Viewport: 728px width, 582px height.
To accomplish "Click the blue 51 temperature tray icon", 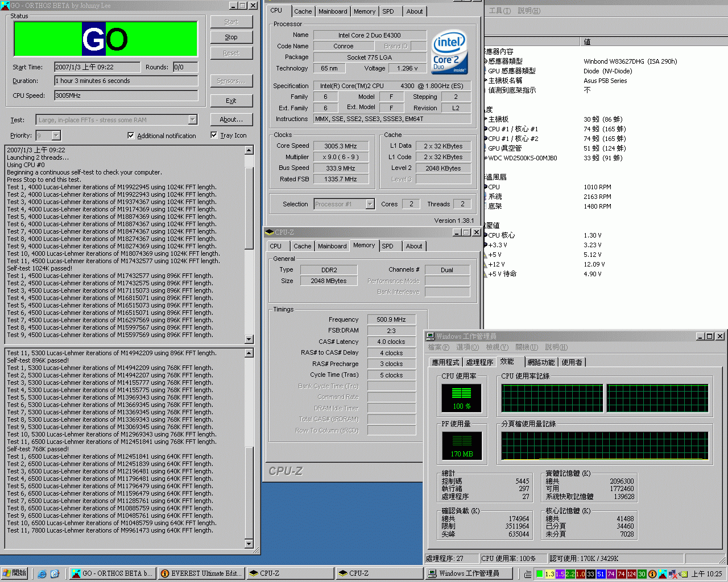I will 601,574.
